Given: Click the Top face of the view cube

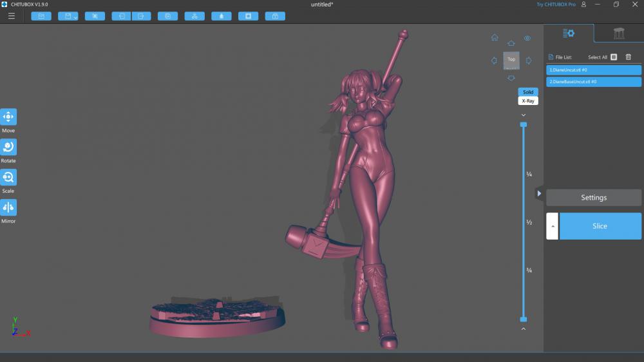Looking at the screenshot, I should tap(511, 60).
